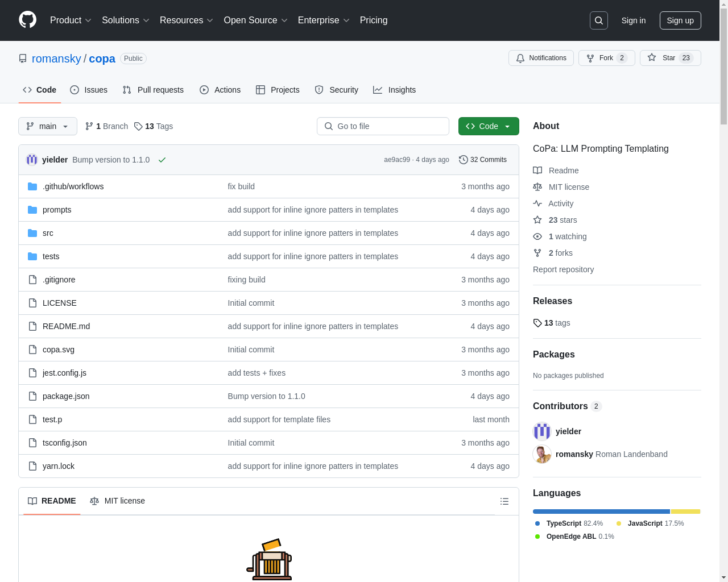View 1 watching eye link
This screenshot has height=582, width=728.
pos(560,236)
